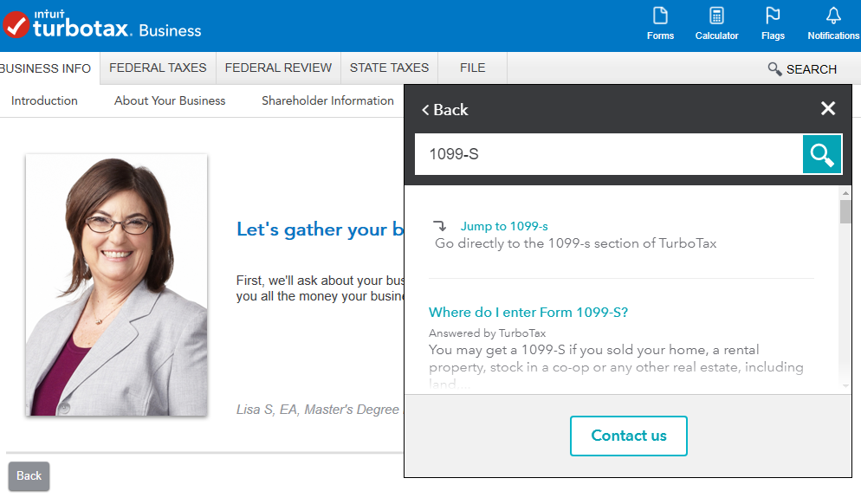
Task: Select the Introduction sub-tab
Action: pyautogui.click(x=44, y=101)
